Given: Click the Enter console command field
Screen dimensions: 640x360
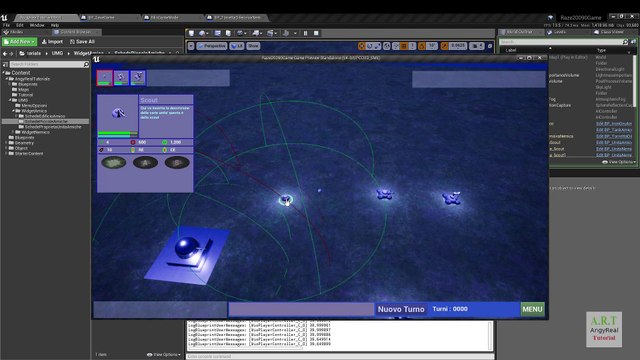Looking at the screenshot, I should (x=340, y=356).
